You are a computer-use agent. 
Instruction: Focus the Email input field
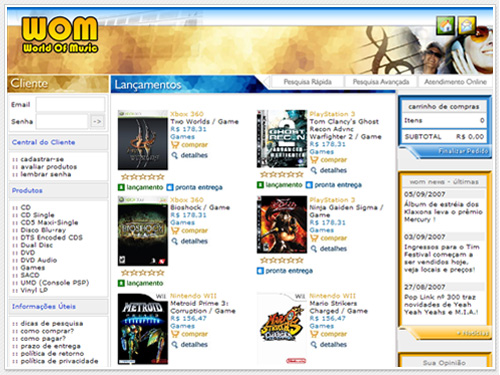click(70, 105)
